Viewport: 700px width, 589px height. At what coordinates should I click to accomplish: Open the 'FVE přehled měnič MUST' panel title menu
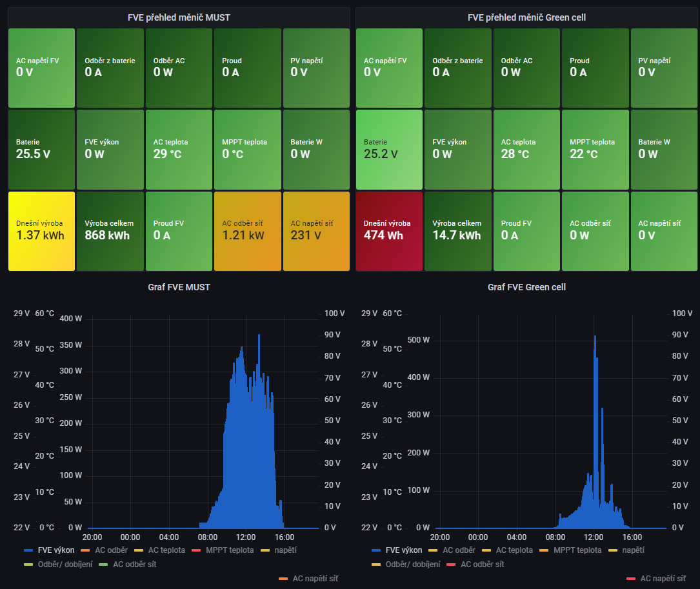[179, 17]
